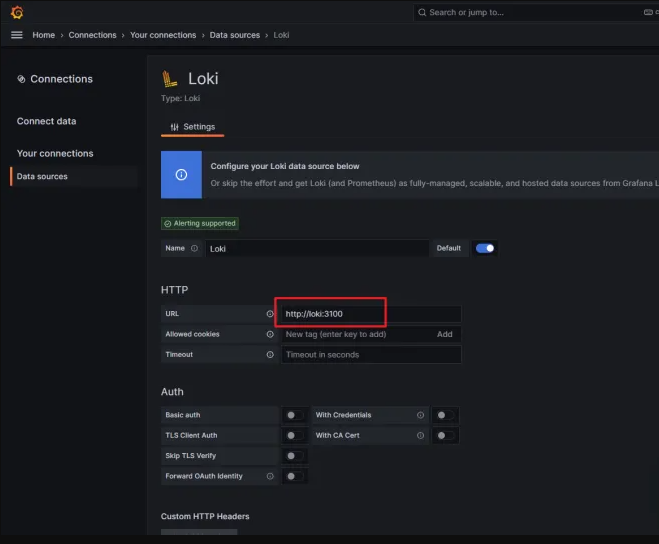Click the Name input field containing Loki
This screenshot has width=659, height=544.
[317, 248]
